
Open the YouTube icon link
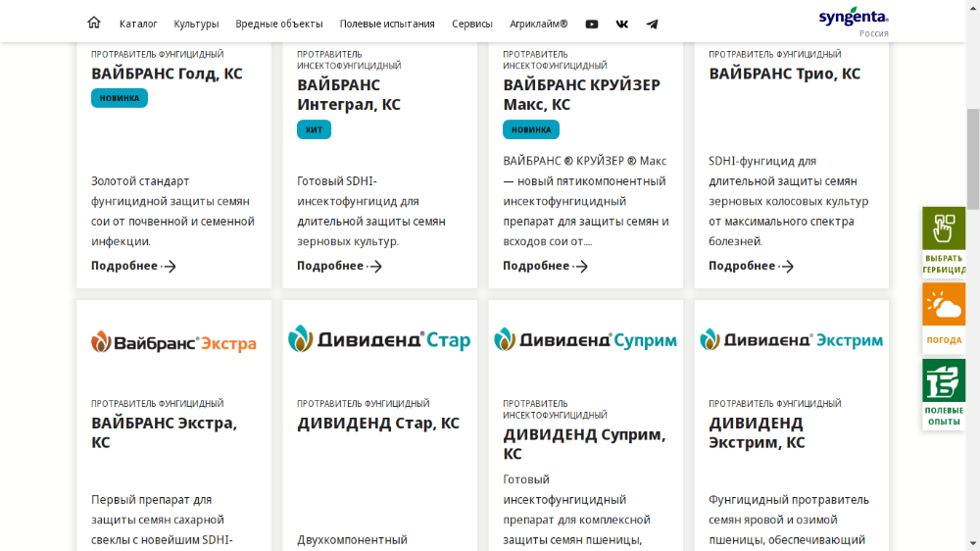592,24
